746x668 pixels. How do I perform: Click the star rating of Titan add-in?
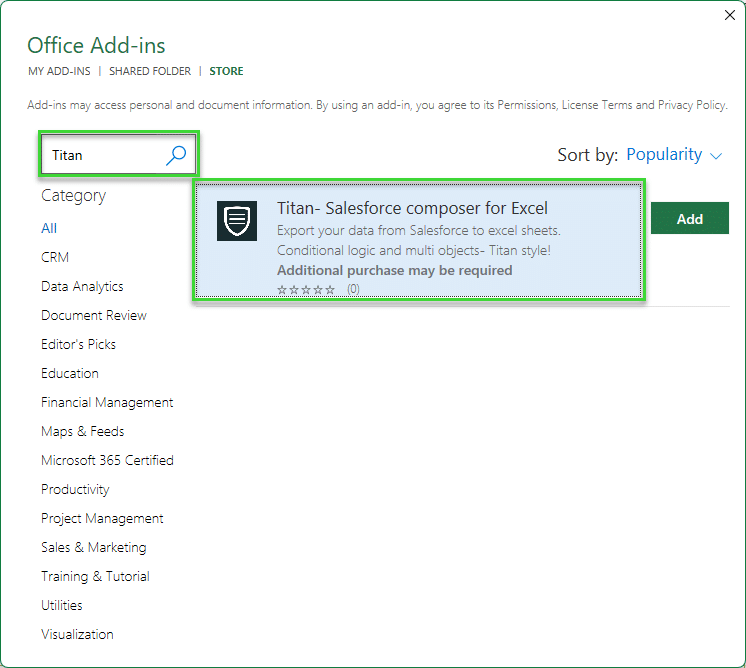pos(306,289)
